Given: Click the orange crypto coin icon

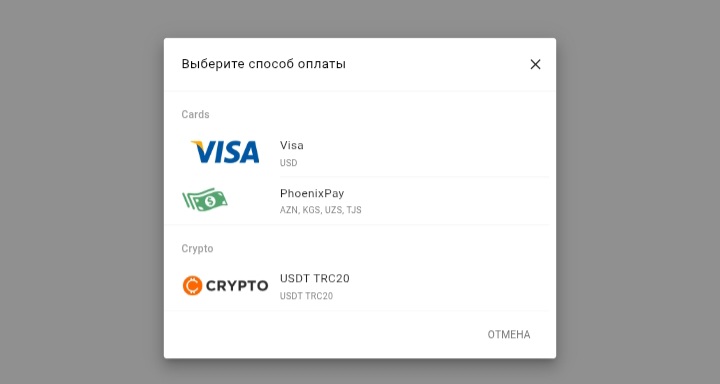Looking at the screenshot, I should click(192, 286).
